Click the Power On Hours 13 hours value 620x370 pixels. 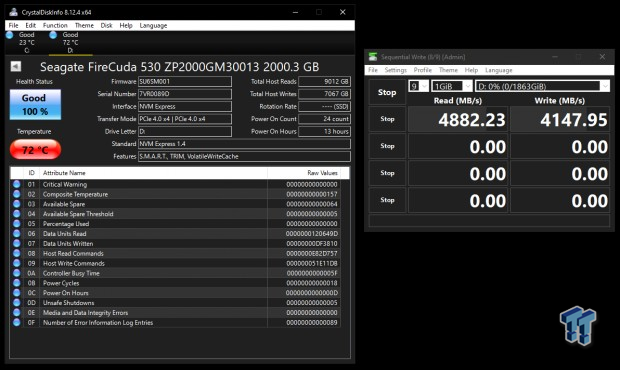tap(324, 131)
